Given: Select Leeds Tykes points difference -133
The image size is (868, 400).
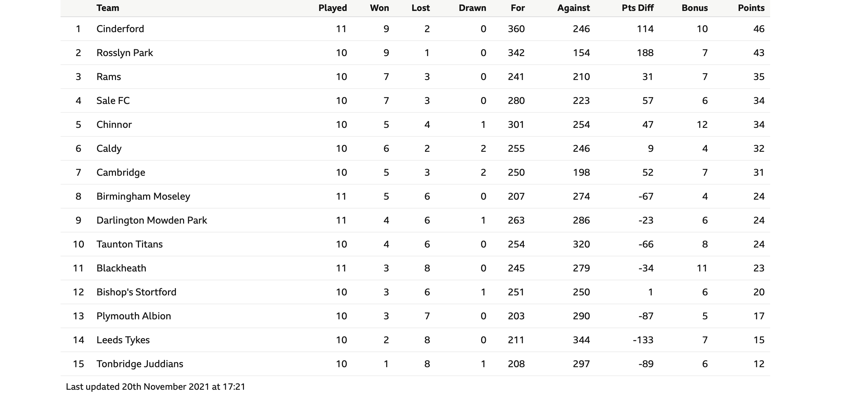Looking at the screenshot, I should coord(643,340).
